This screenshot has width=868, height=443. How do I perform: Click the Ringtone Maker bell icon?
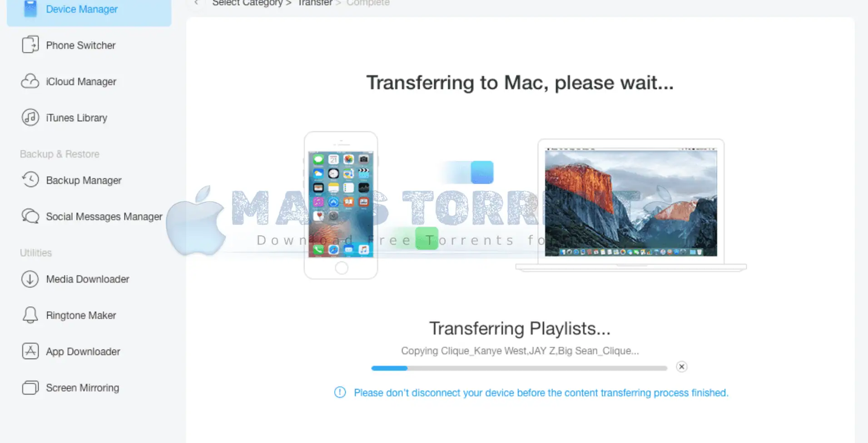click(x=30, y=315)
